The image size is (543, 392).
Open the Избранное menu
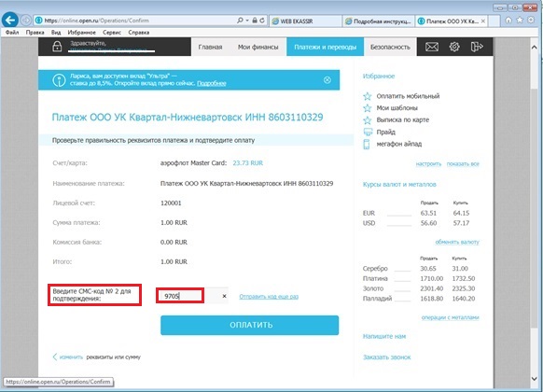click(82, 33)
